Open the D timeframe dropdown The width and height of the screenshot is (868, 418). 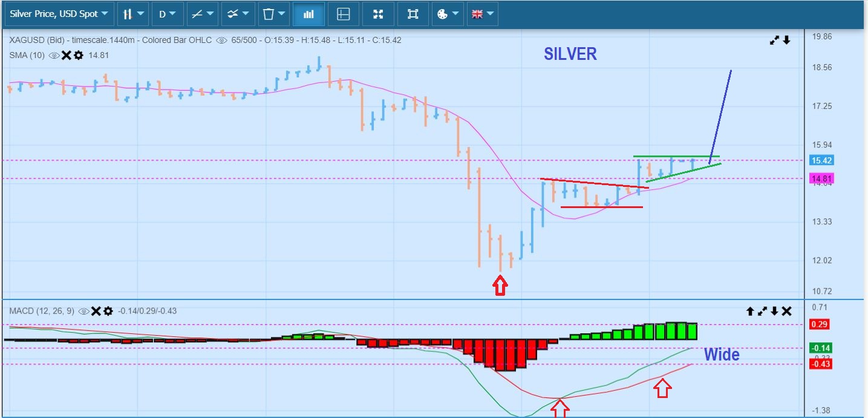[167, 14]
